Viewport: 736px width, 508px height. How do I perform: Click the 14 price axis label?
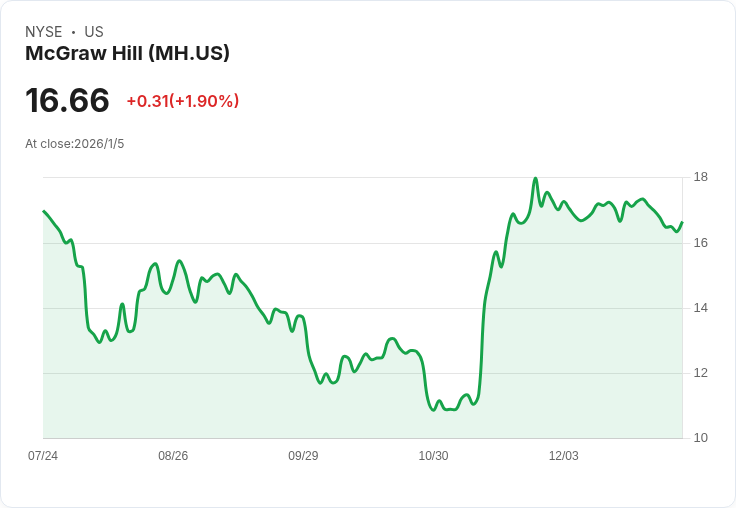tap(700, 308)
